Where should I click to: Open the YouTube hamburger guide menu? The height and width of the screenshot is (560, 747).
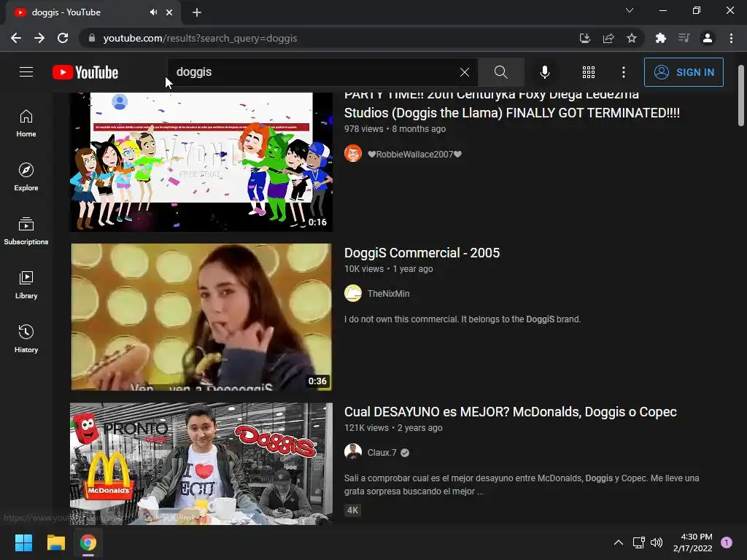[x=26, y=72]
